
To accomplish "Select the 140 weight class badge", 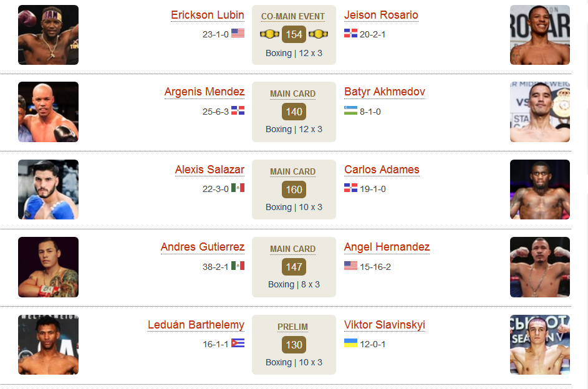I will pos(294,112).
